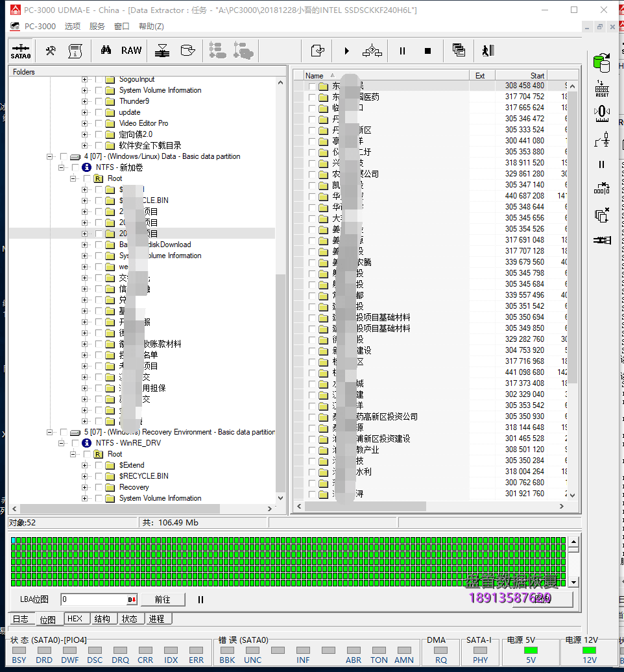Switch to the 状态 tab
The image size is (624, 672).
click(x=130, y=619)
